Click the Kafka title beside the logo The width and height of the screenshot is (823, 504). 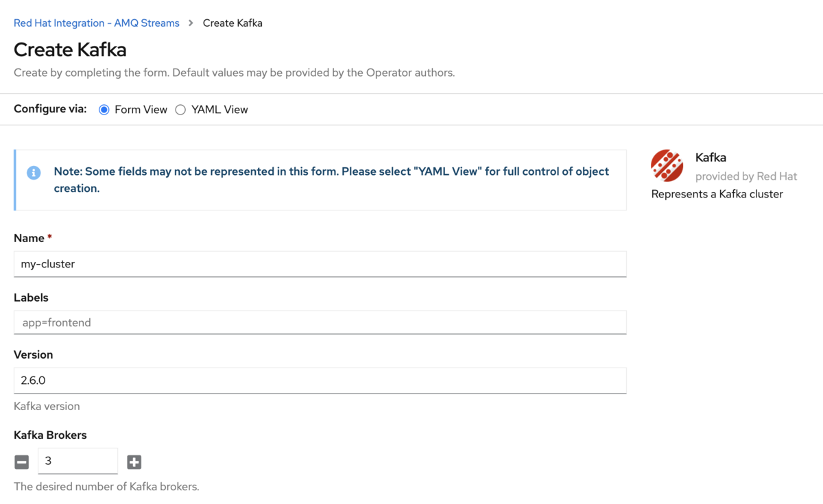(711, 158)
